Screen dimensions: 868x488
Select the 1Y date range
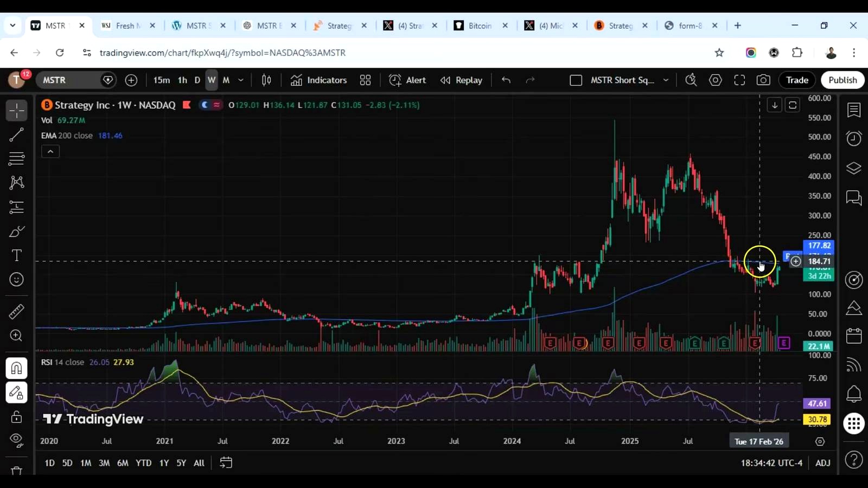pos(164,463)
